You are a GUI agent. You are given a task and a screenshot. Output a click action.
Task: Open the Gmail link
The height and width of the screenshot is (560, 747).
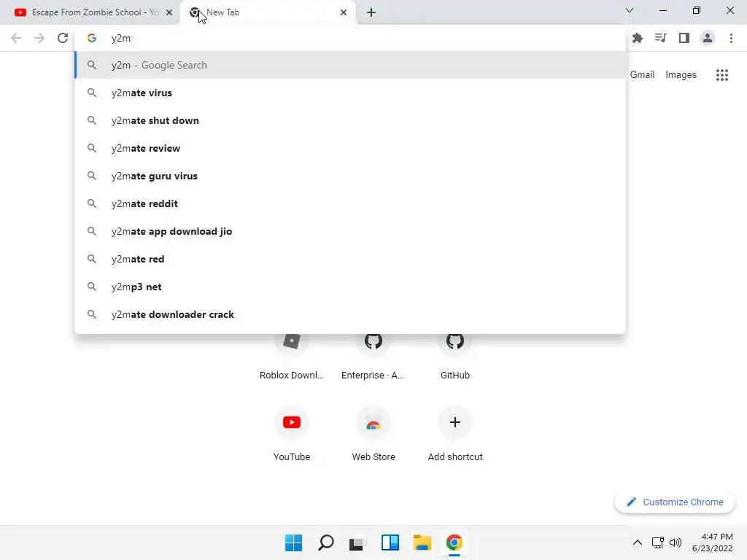(x=642, y=75)
